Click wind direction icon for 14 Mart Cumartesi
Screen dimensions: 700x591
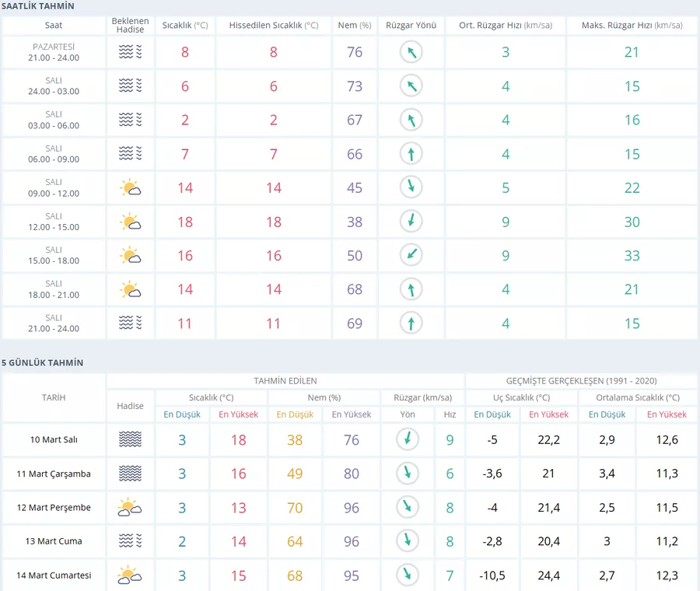(x=408, y=575)
